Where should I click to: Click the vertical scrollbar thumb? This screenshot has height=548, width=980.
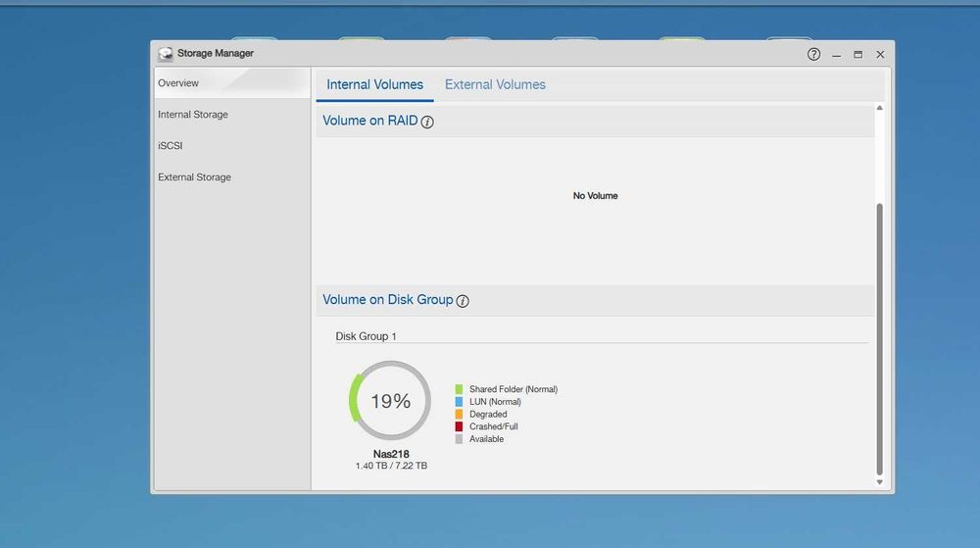point(879,339)
